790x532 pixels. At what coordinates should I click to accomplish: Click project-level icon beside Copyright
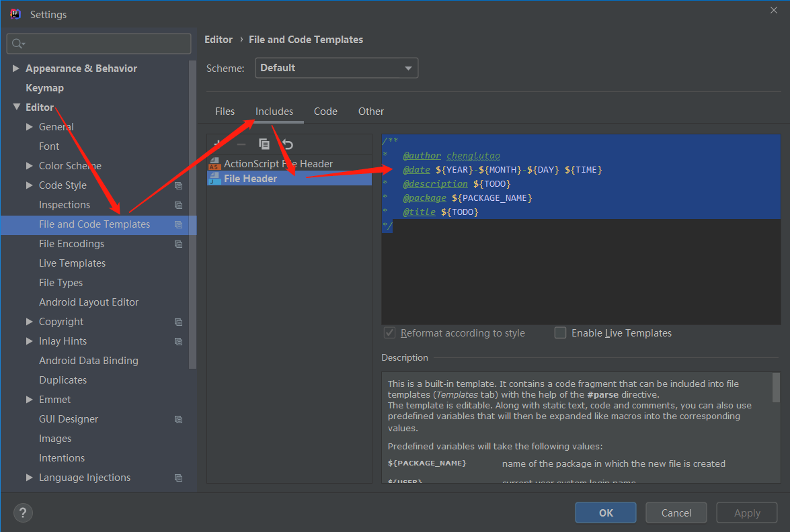(x=178, y=322)
